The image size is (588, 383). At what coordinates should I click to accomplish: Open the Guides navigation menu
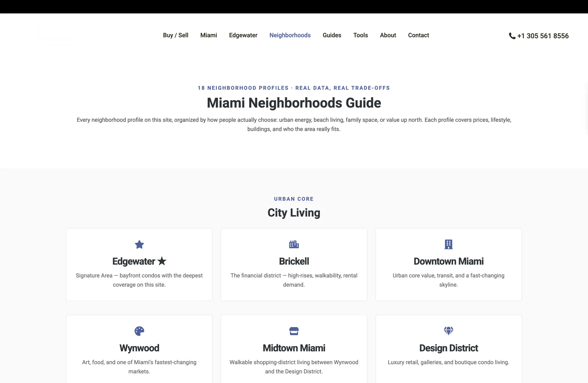tap(332, 35)
